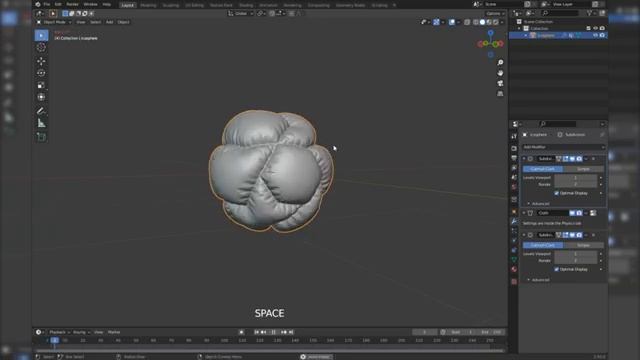Collapse the Icosphere outliner tree arrow

(x=526, y=36)
